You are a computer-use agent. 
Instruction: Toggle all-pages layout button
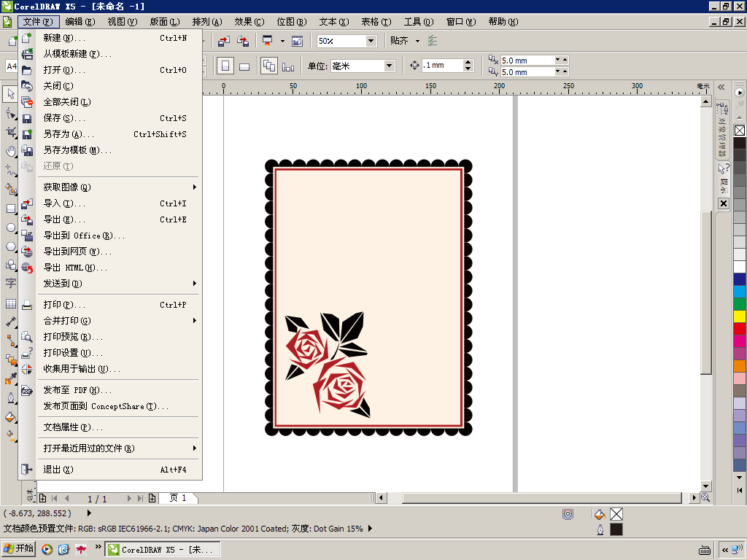pyautogui.click(x=269, y=66)
